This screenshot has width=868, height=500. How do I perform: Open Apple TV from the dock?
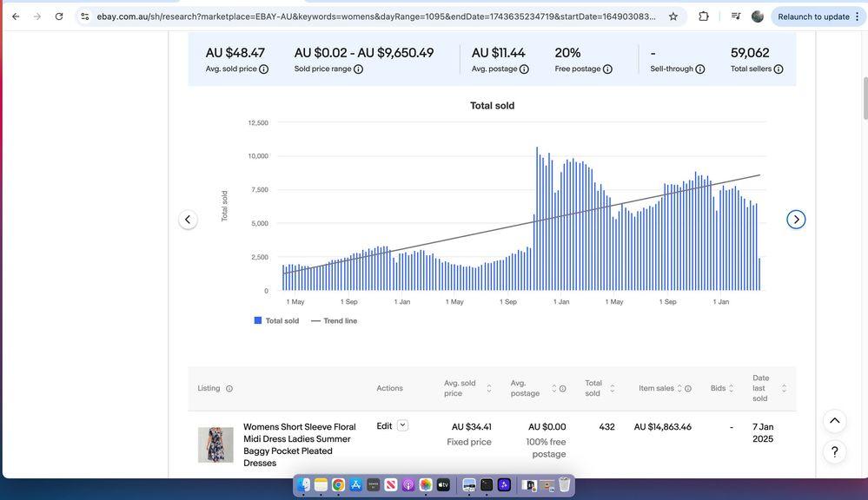pos(443,485)
